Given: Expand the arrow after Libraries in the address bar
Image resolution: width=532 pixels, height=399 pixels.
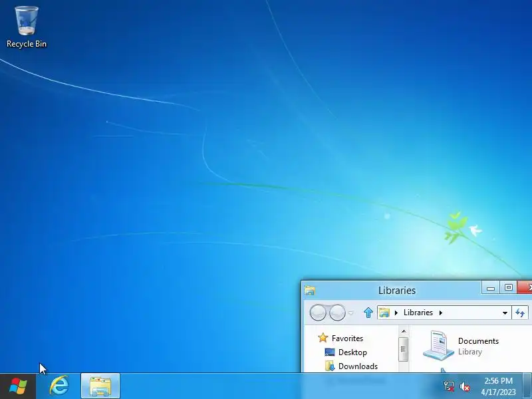Looking at the screenshot, I should (x=441, y=313).
